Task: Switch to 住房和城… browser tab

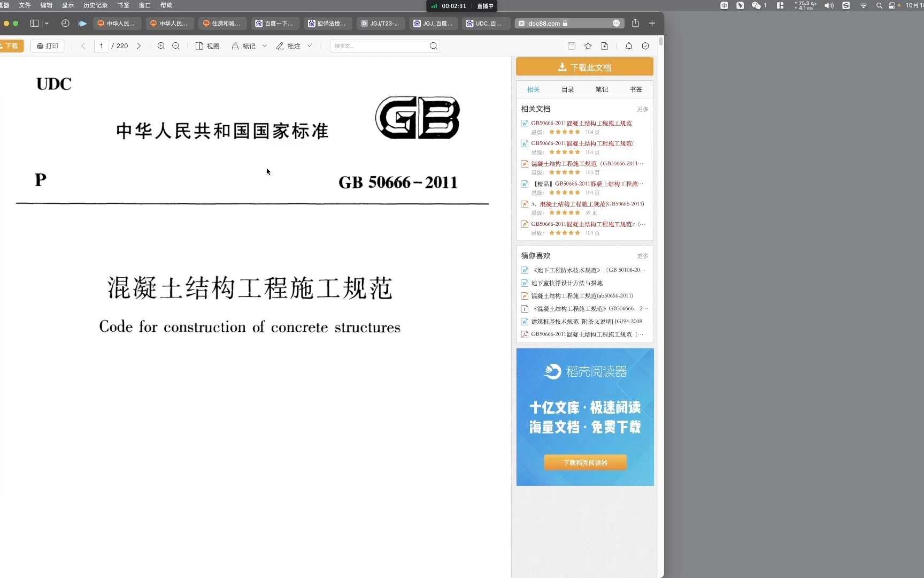Action: tap(222, 23)
